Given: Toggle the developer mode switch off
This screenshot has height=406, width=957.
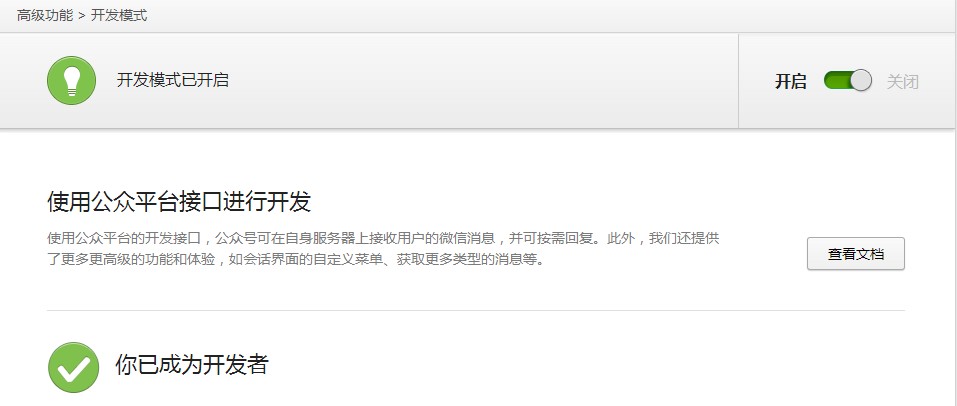Looking at the screenshot, I should point(848,81).
